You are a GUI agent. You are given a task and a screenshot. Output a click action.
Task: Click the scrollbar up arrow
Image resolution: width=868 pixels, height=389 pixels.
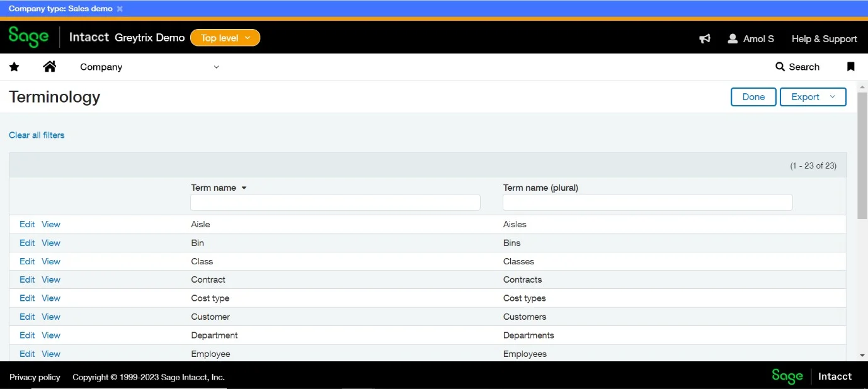click(x=862, y=86)
